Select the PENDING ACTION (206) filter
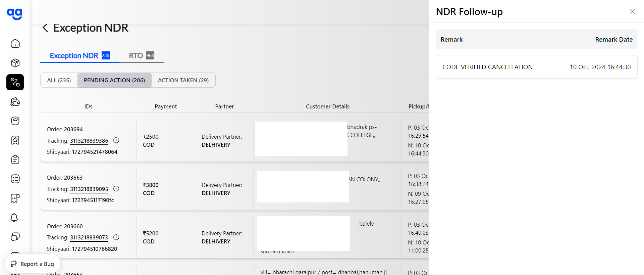The image size is (644, 275). pos(114,80)
